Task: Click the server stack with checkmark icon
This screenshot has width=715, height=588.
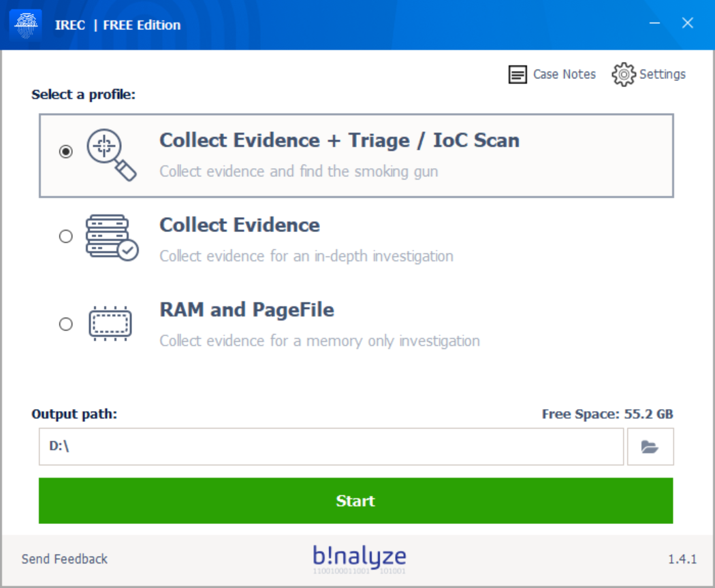Action: click(112, 237)
